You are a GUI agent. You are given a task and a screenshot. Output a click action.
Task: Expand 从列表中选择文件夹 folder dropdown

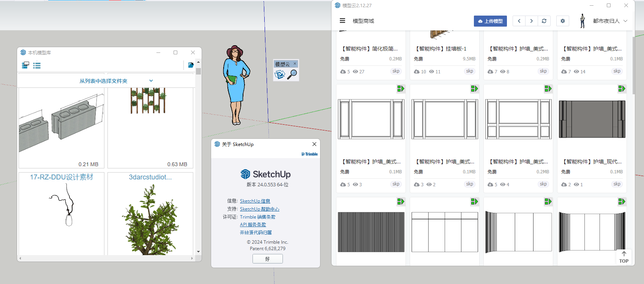[151, 81]
